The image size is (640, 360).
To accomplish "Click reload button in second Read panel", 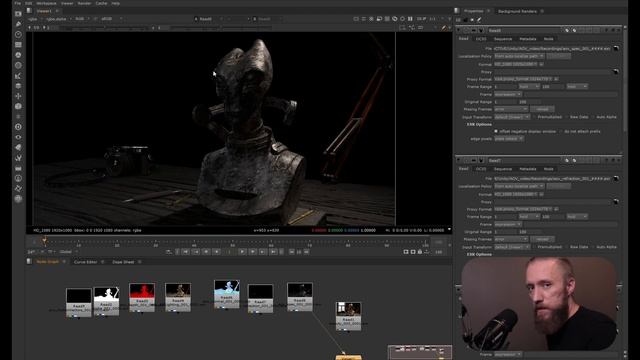I will tap(542, 239).
